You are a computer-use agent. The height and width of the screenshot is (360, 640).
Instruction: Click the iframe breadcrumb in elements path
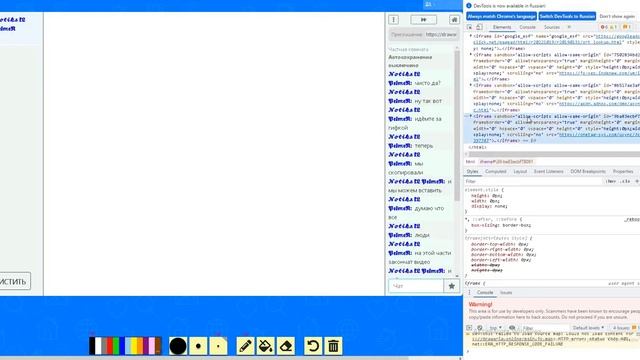(506, 162)
